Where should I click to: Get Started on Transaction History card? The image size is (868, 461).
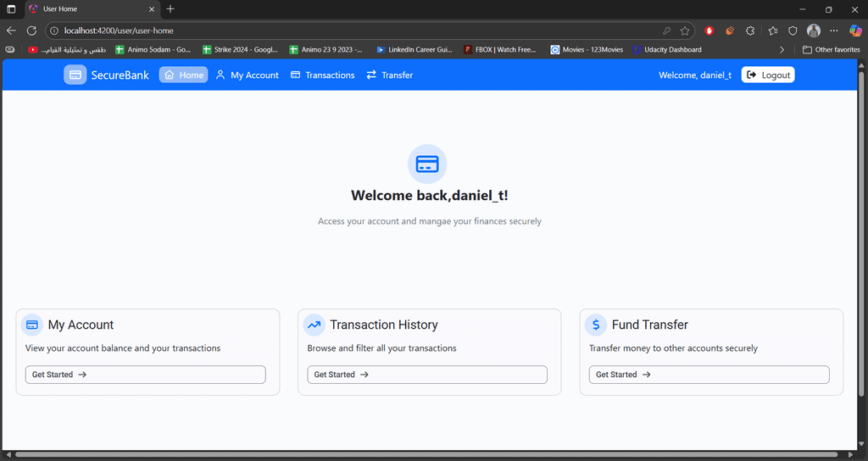click(x=427, y=375)
